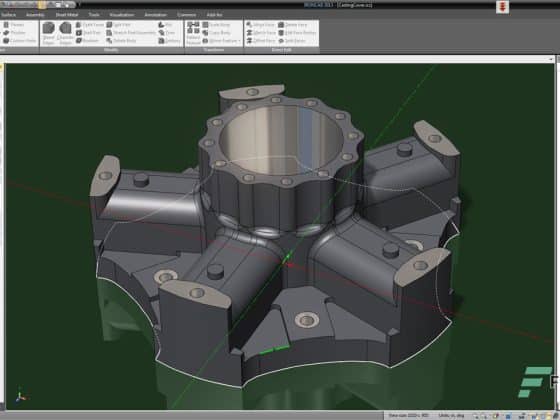Select the green highlighted edge on the model

coord(274,350)
